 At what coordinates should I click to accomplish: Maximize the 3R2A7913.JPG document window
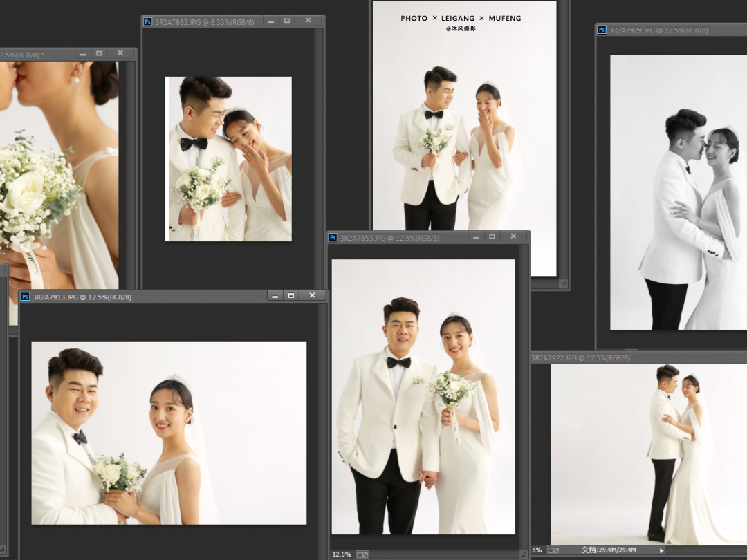tap(291, 296)
